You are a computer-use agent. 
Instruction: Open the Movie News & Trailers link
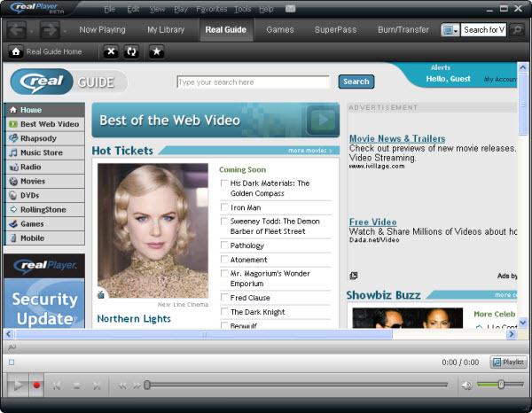click(x=397, y=138)
